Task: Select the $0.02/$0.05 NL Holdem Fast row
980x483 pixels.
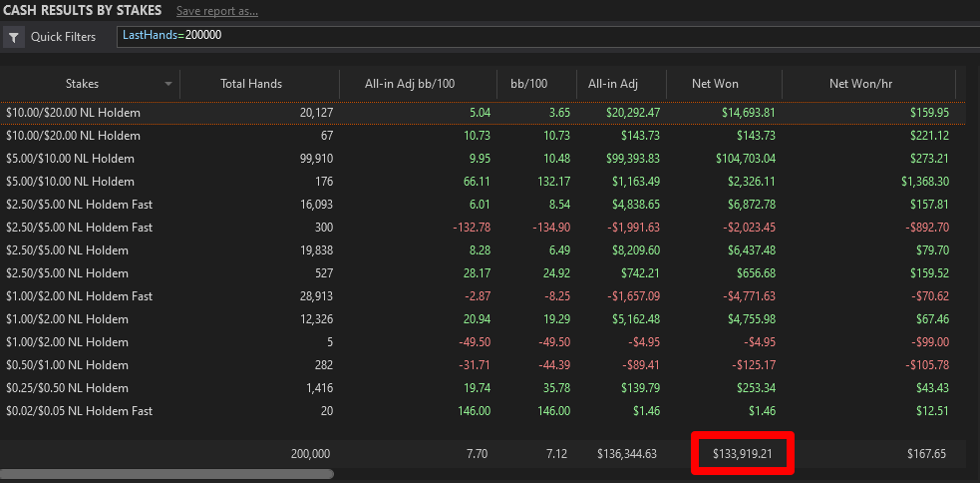Action: [483, 411]
